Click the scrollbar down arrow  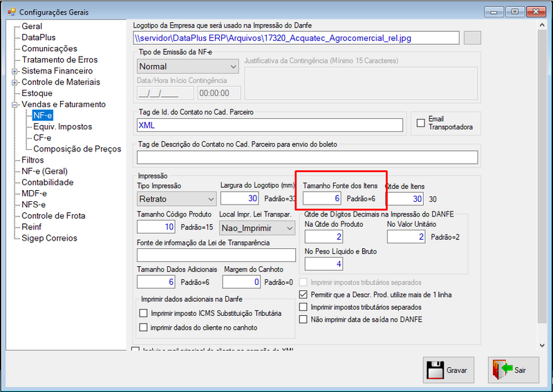pyautogui.click(x=542, y=346)
